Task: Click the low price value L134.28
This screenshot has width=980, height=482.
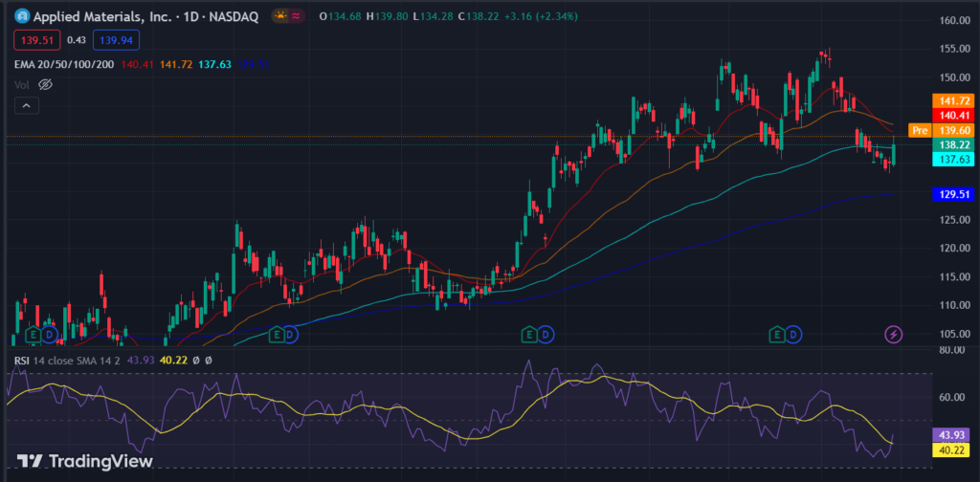Action: [434, 16]
